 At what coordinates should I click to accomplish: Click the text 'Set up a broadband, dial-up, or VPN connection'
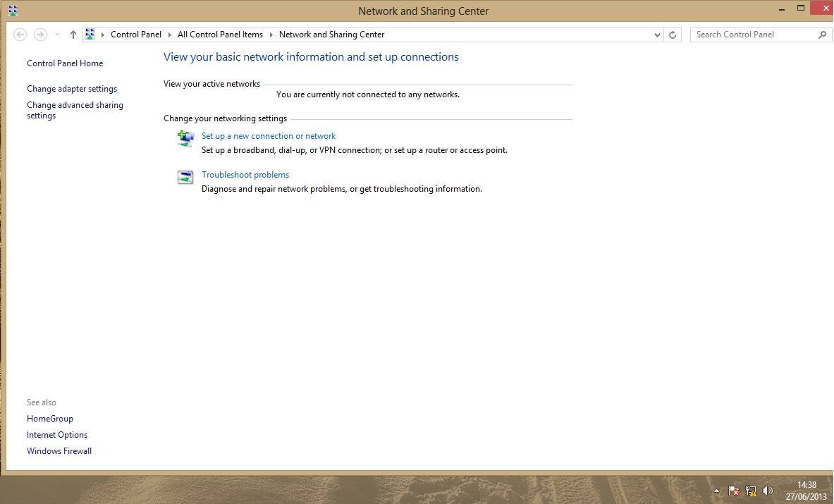(x=291, y=150)
